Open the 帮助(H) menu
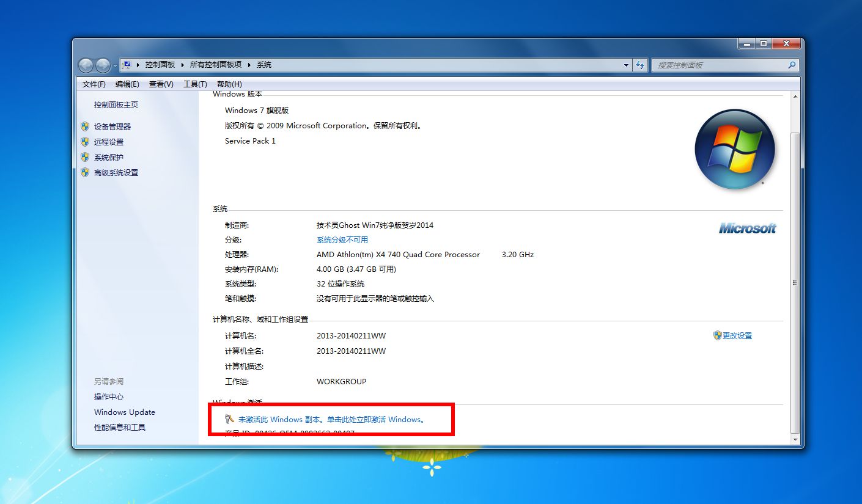Image resolution: width=862 pixels, height=504 pixels. click(x=229, y=84)
